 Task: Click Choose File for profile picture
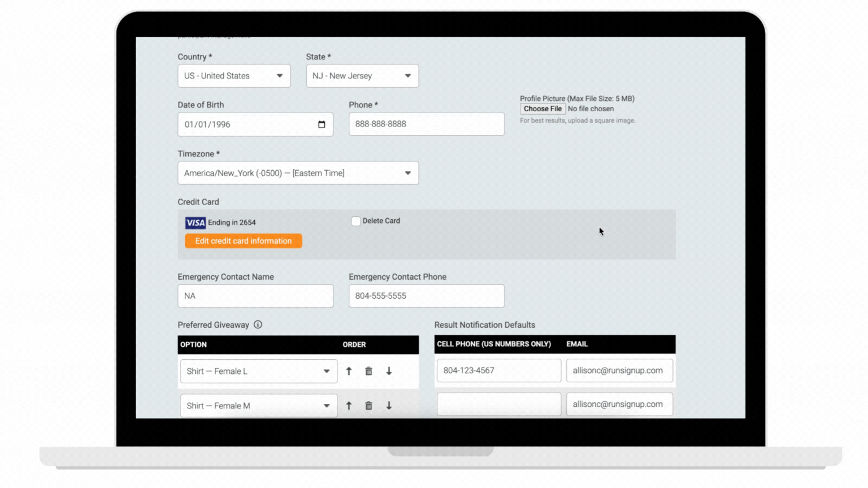[542, 109]
